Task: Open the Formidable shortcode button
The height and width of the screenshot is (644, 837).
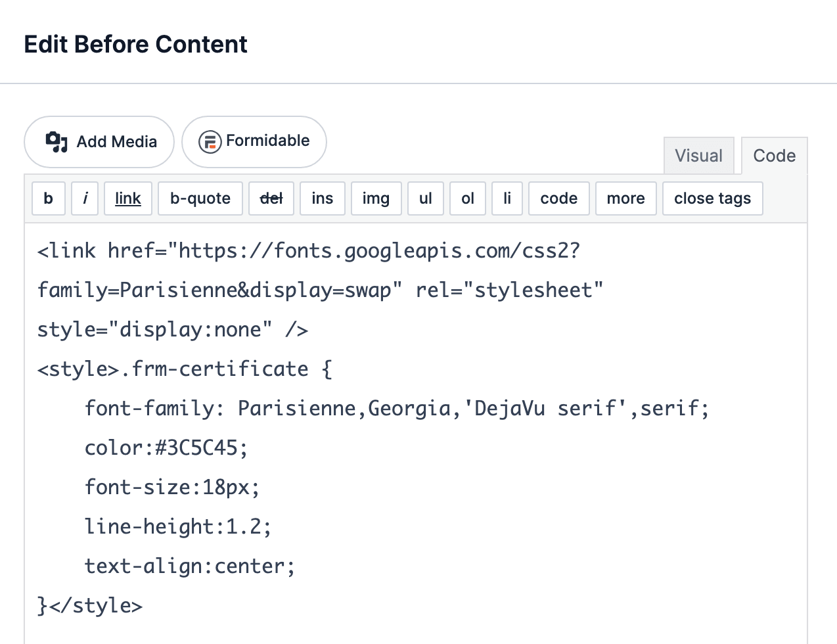Action: pos(254,142)
